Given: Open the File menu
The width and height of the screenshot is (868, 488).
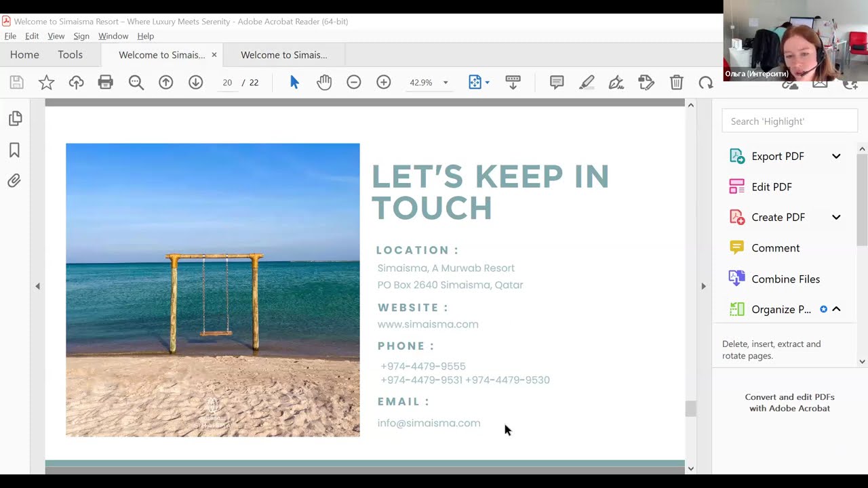Looking at the screenshot, I should pyautogui.click(x=10, y=36).
